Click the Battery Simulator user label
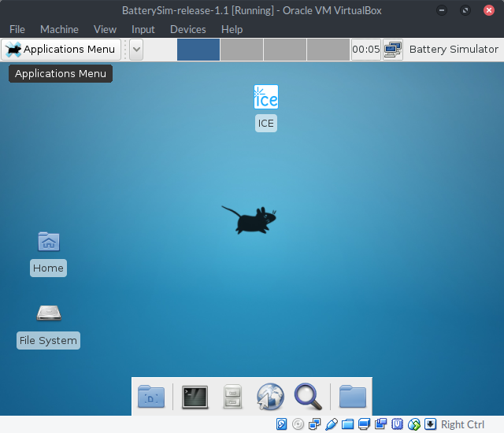This screenshot has width=504, height=433. click(x=454, y=49)
